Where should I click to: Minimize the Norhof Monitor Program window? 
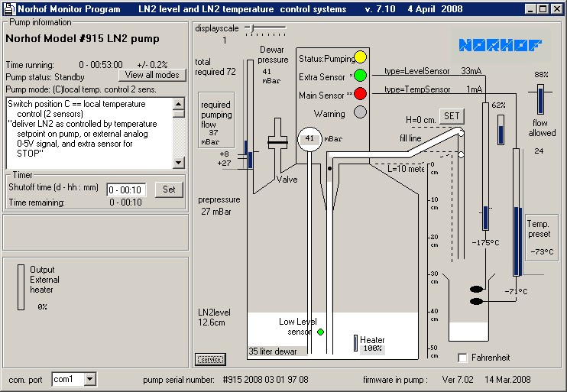530,9
